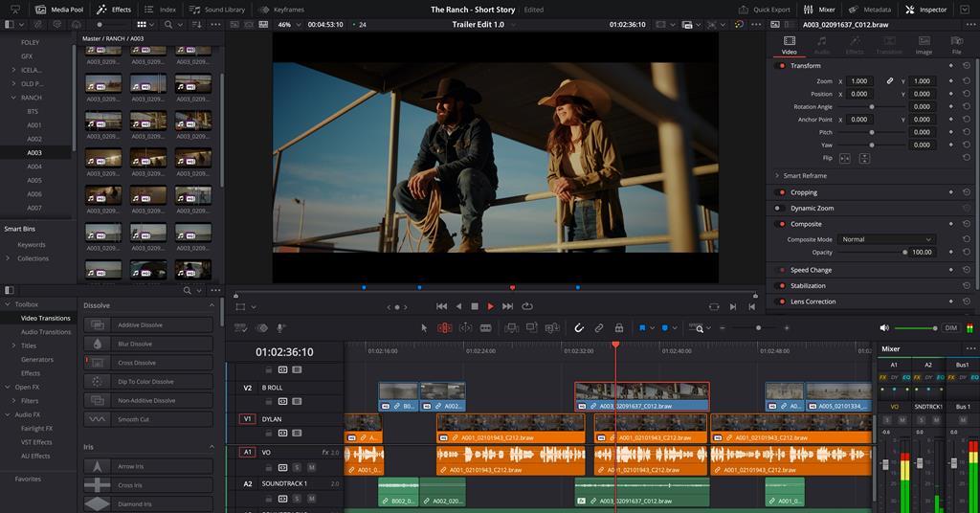
Task: Toggle the Composite section switch
Action: pos(780,224)
